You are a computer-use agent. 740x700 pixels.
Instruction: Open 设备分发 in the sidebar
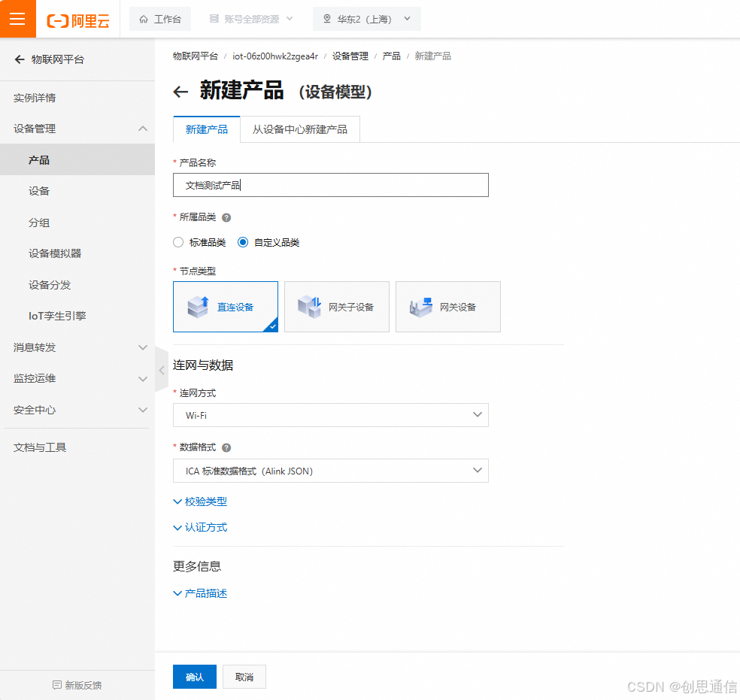tap(50, 285)
